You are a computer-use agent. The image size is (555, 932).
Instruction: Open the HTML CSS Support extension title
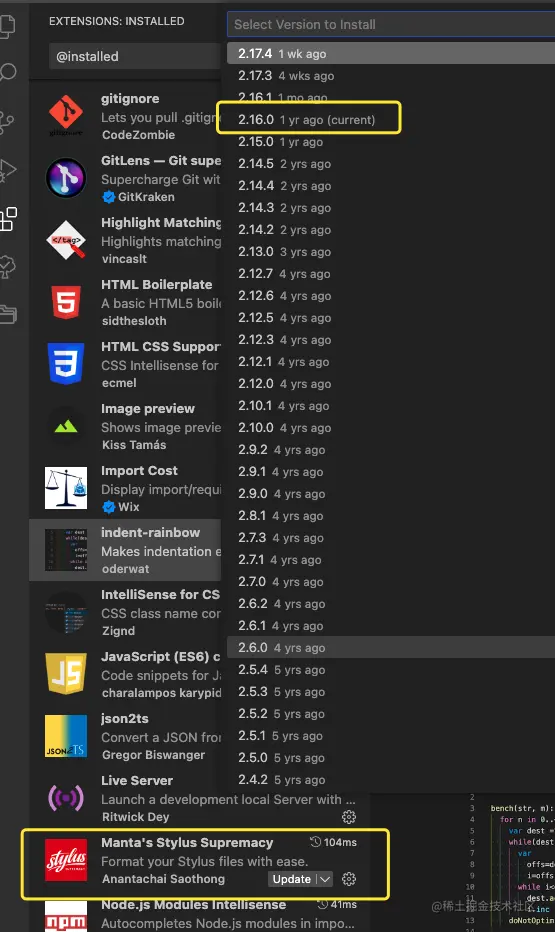click(x=160, y=347)
